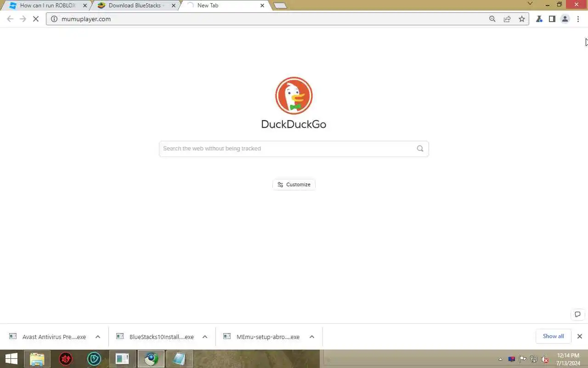588x368 pixels.
Task: Toggle the browser side panel
Action: click(x=552, y=19)
